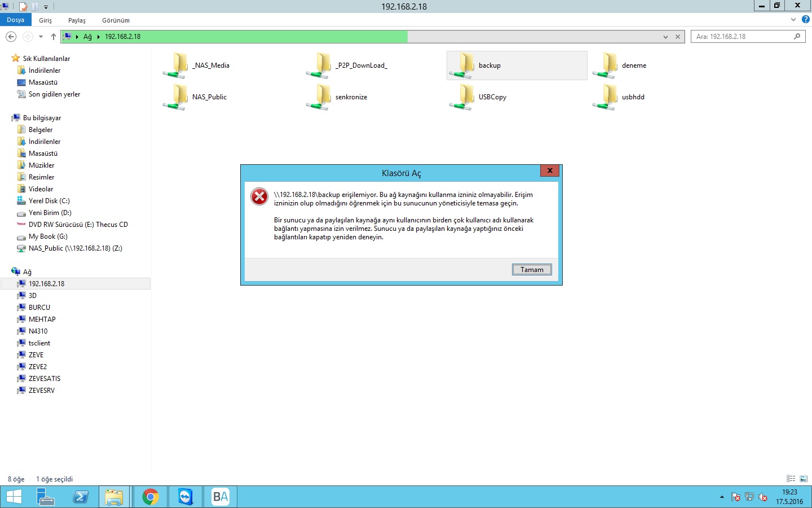Expand the ribbon with the chevron
This screenshot has height=508, width=812.
(x=793, y=20)
